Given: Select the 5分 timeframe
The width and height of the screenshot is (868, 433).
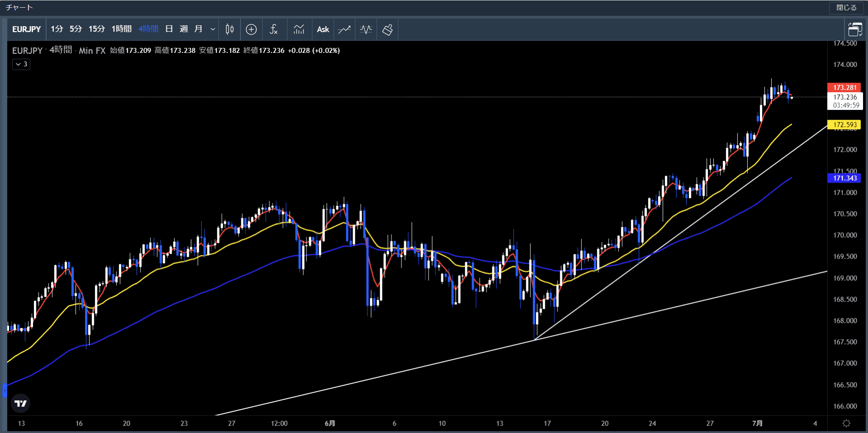Looking at the screenshot, I should (75, 29).
